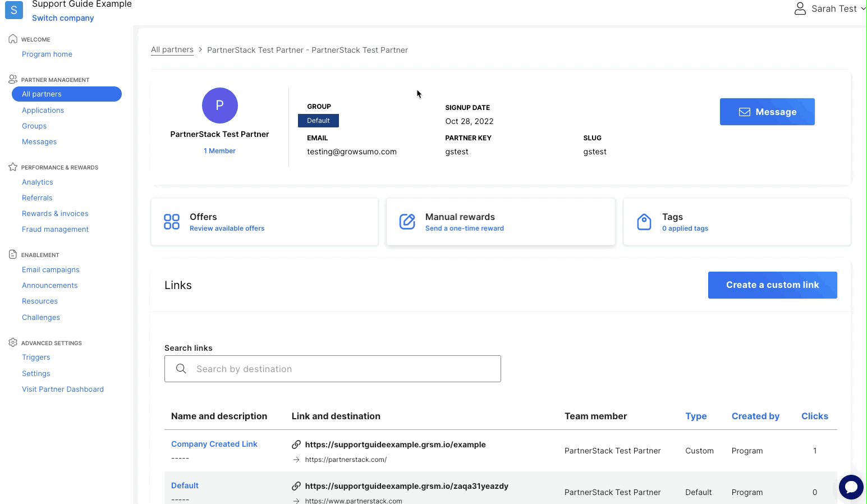Click the All partners breadcrumb
867x504 pixels.
click(x=172, y=50)
